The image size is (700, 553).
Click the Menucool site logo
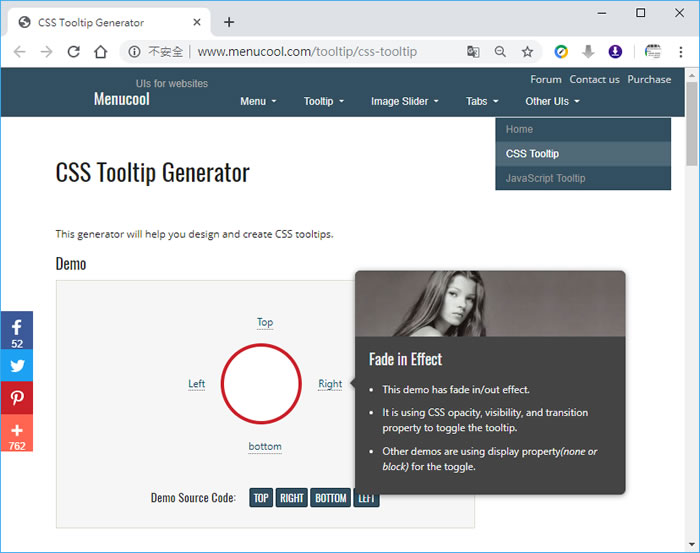[121, 99]
